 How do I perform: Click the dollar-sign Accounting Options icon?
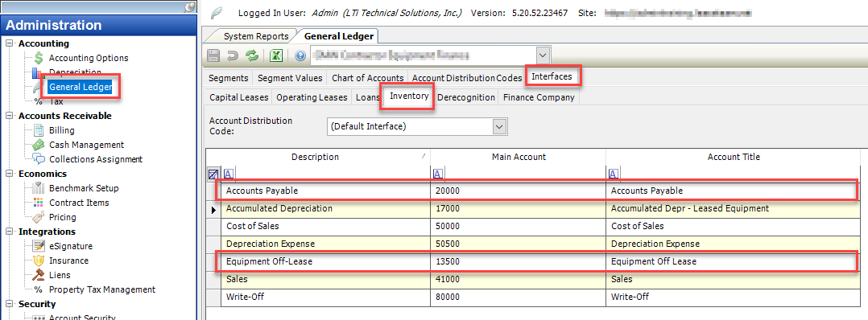(x=39, y=58)
